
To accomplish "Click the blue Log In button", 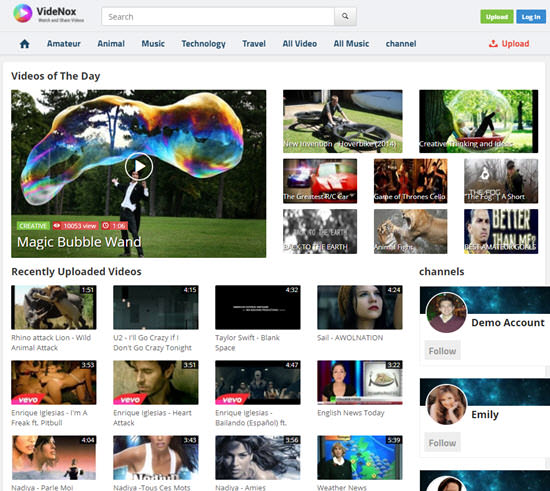I will [x=531, y=17].
